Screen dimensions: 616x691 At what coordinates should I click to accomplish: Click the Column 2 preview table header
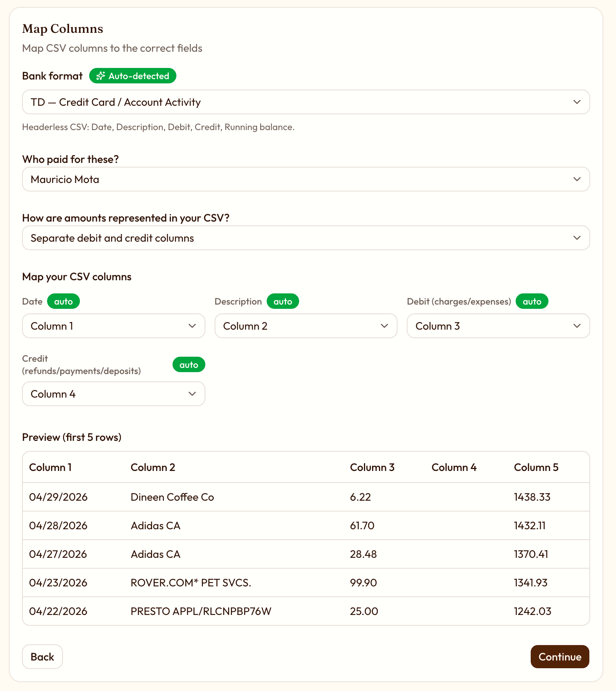(x=153, y=467)
